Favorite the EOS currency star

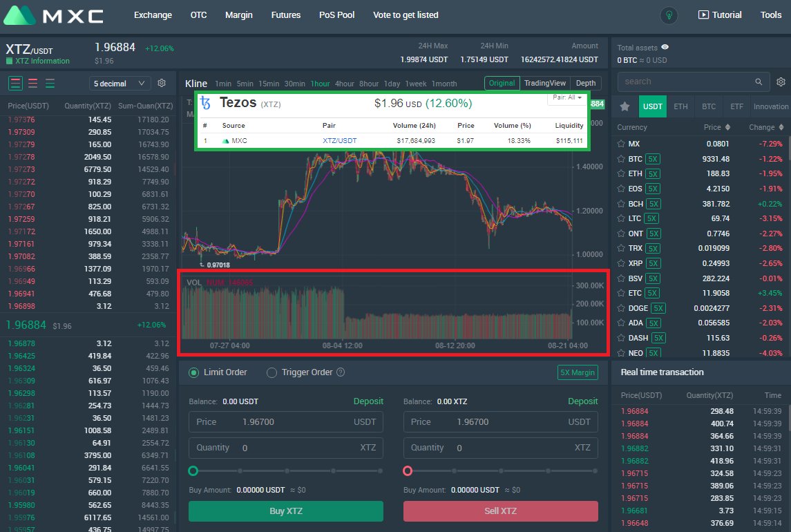click(621, 189)
